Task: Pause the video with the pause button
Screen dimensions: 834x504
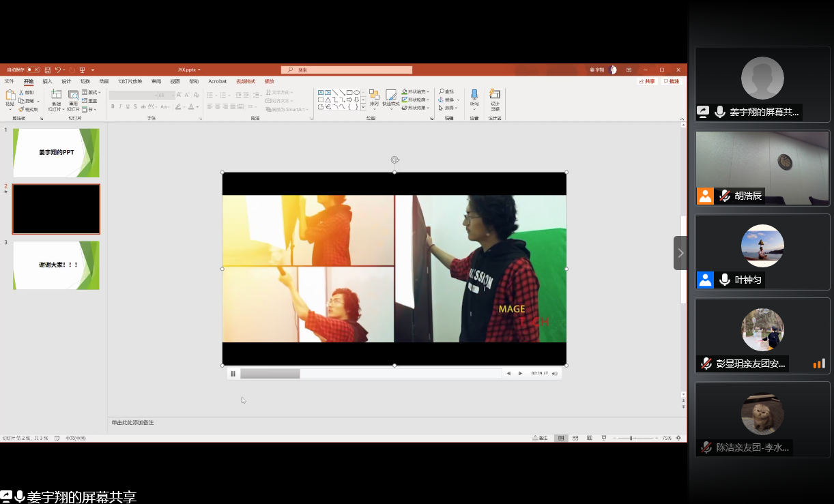Action: pos(233,374)
